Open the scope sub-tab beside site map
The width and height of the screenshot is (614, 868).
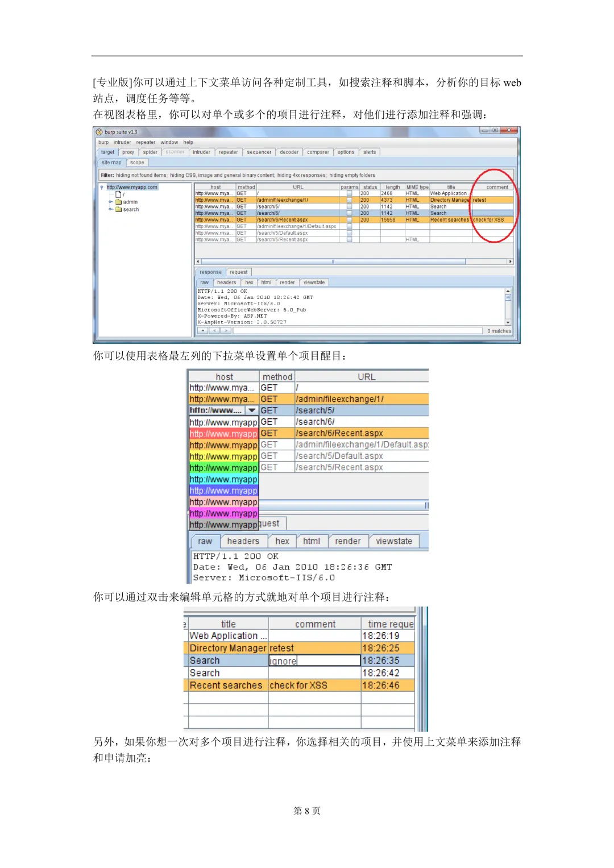(137, 163)
